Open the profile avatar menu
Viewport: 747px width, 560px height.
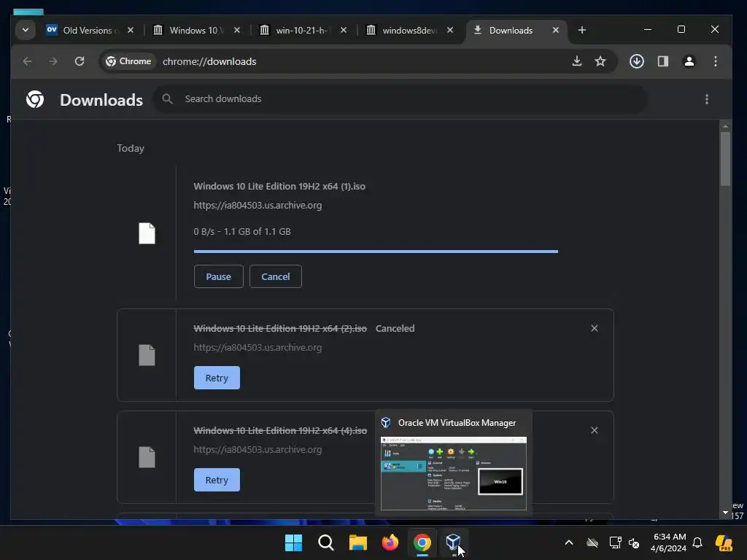[689, 61]
